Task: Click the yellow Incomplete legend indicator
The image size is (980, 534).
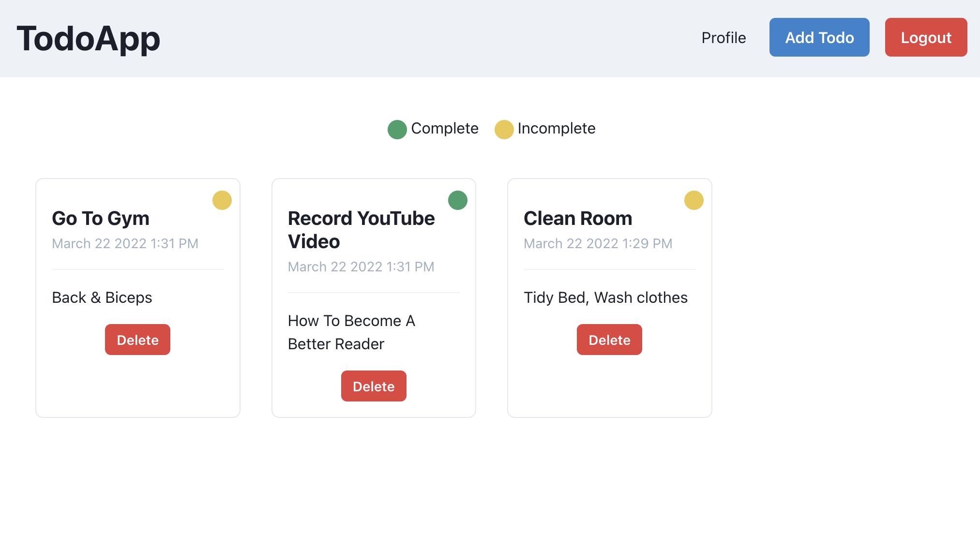Action: (x=504, y=129)
